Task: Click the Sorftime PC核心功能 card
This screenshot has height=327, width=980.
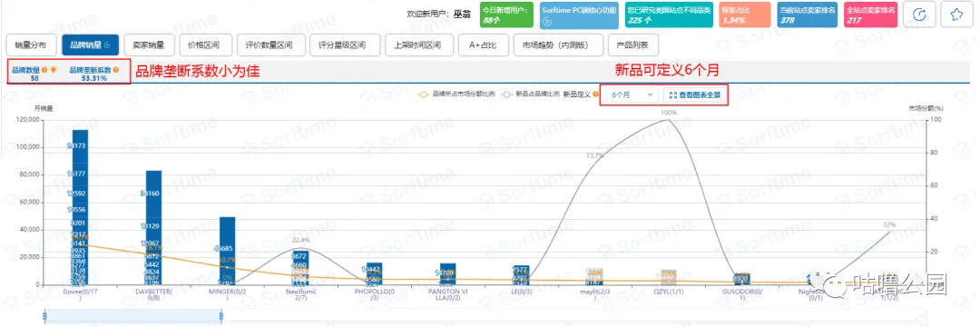Action: 579,15
